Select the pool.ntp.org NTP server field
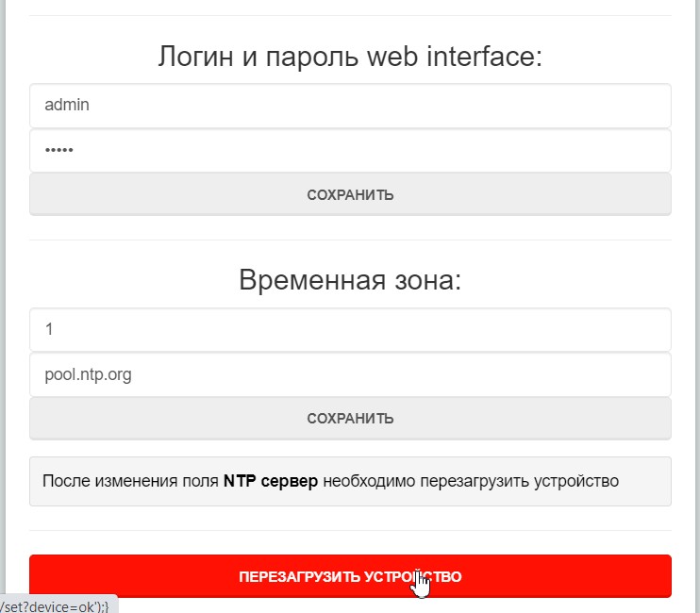The width and height of the screenshot is (700, 613). [349, 374]
